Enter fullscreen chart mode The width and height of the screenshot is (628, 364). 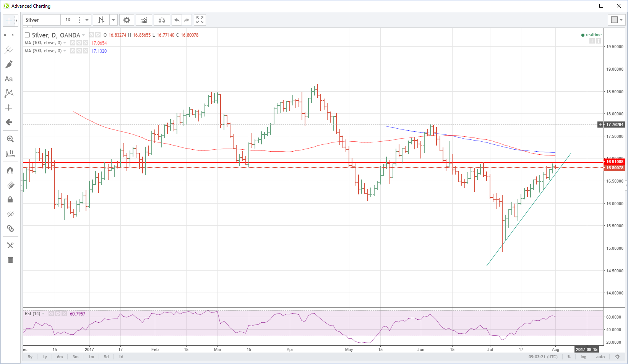pos(200,20)
